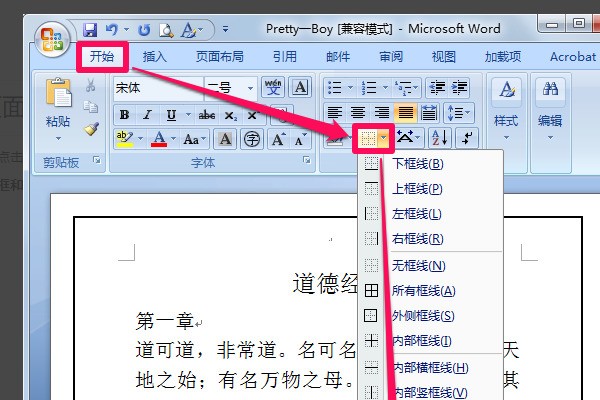
Task: Choose 无框线(N) from the borders menu
Action: [430, 266]
